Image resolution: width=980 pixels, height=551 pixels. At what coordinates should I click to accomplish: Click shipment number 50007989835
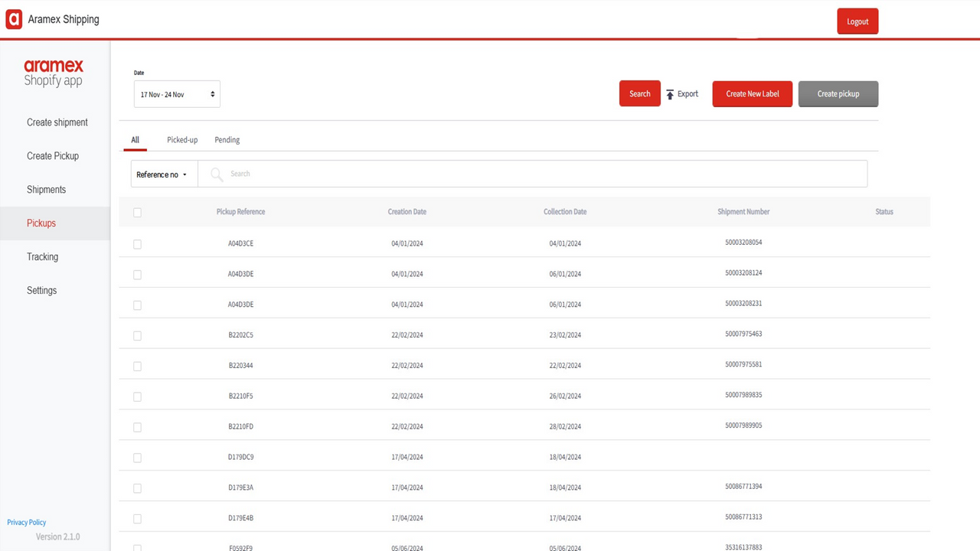pos(743,396)
